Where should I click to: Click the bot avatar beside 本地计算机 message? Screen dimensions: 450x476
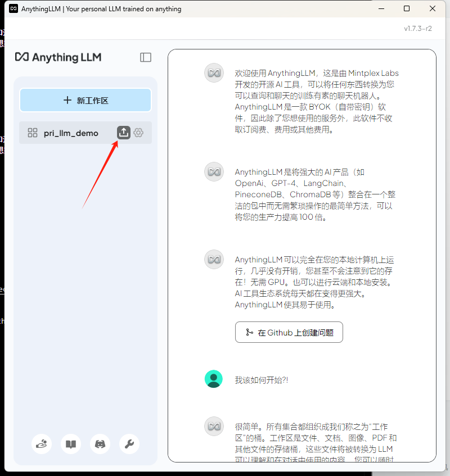(x=214, y=260)
